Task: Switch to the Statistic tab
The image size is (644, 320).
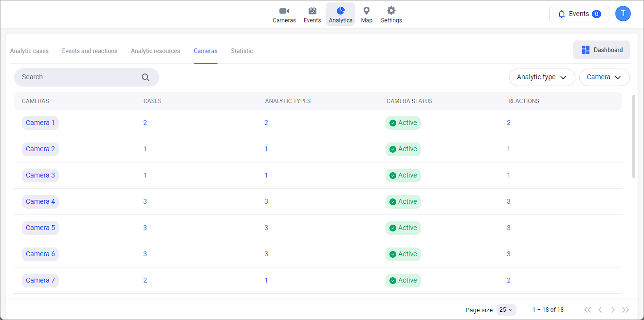Action: [x=242, y=51]
